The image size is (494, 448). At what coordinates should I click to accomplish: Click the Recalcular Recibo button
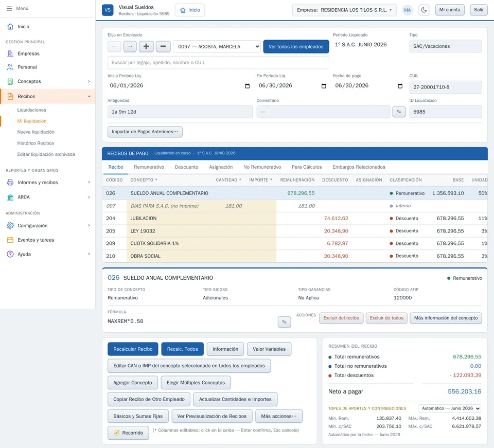click(x=133, y=349)
